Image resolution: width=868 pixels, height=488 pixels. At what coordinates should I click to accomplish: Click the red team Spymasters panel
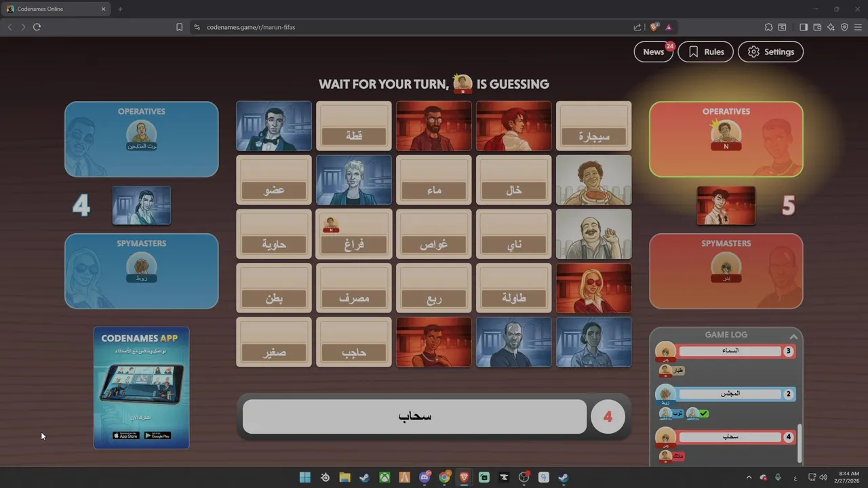coord(726,271)
